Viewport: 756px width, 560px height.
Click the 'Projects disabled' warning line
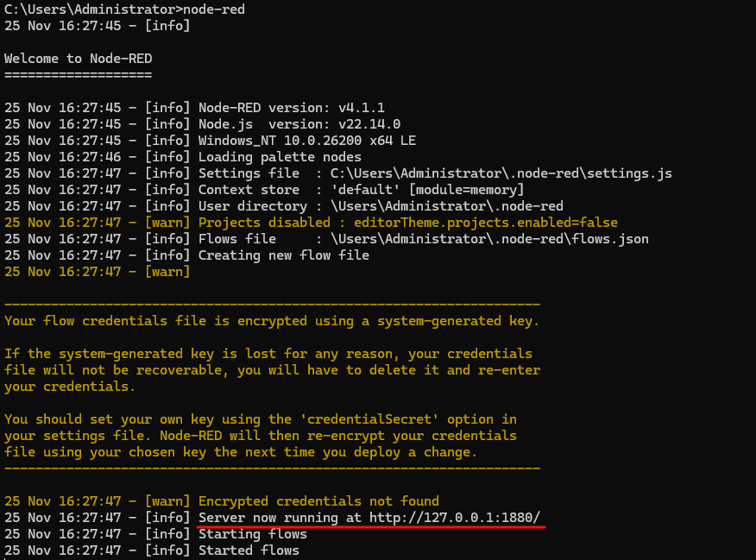coord(311,223)
